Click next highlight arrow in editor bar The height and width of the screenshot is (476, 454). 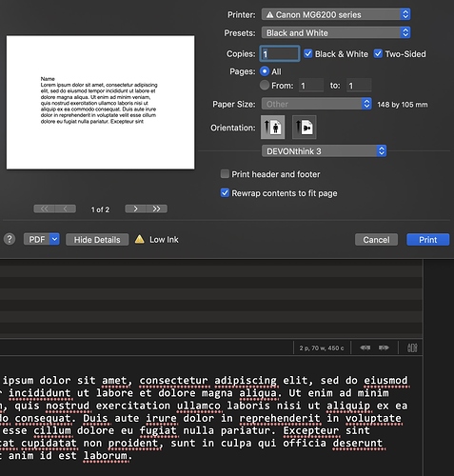coord(384,347)
